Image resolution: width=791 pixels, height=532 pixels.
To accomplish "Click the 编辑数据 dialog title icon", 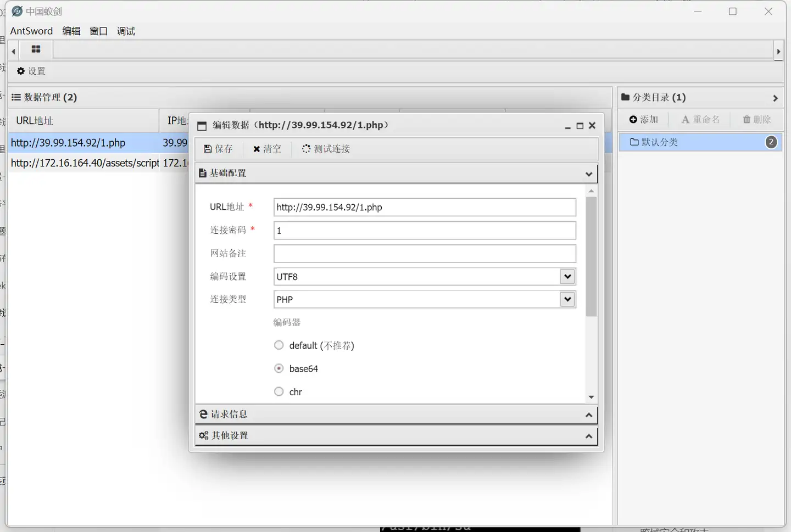I will (x=202, y=126).
